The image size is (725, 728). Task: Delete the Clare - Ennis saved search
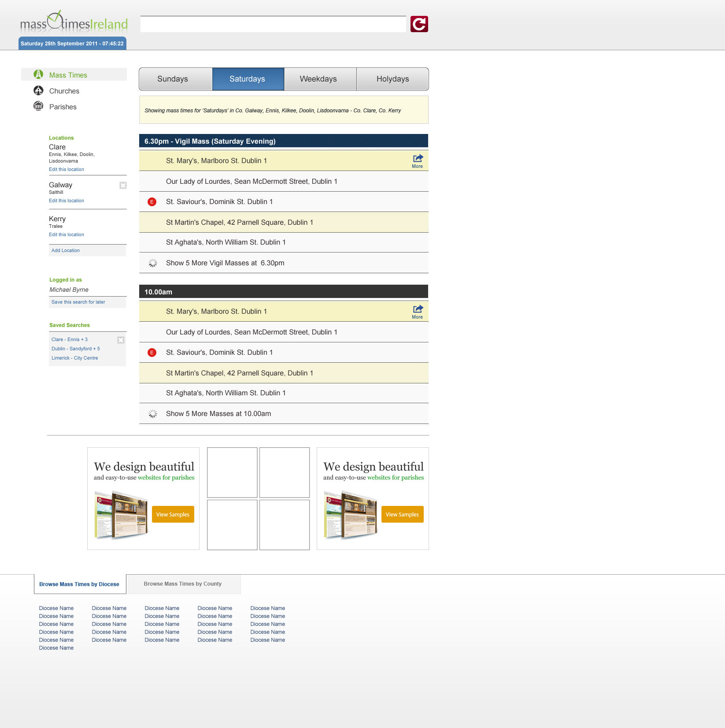[x=121, y=340]
